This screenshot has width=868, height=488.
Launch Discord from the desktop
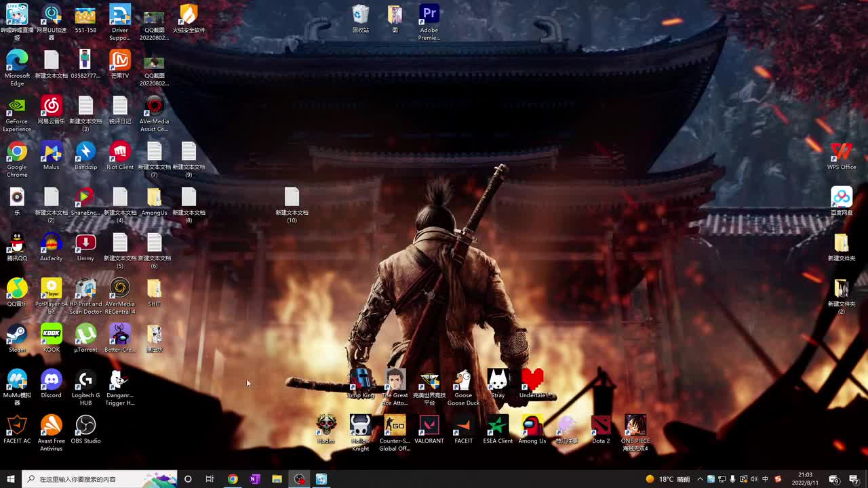[x=51, y=384]
